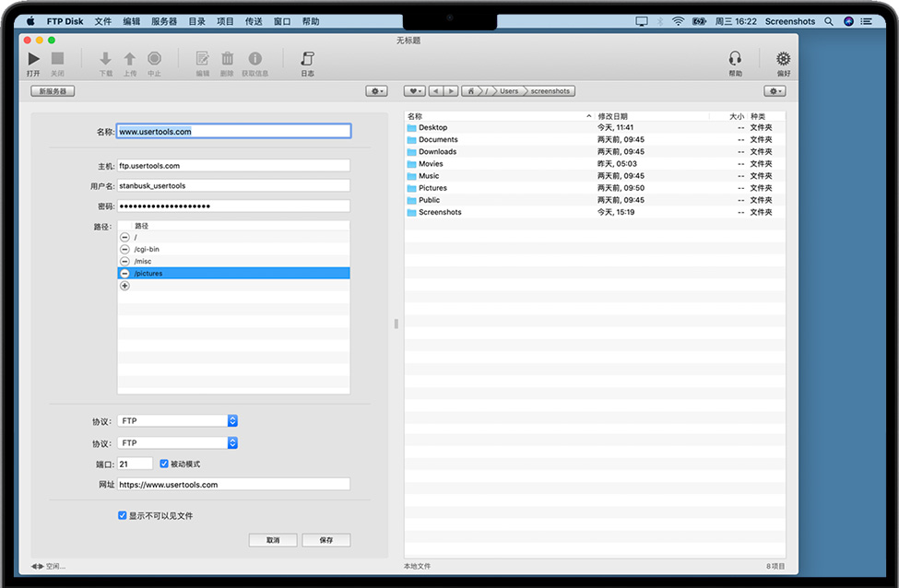The height and width of the screenshot is (588, 899).
Task: Remove the /cgi-bin path with minus icon
Action: click(x=125, y=249)
